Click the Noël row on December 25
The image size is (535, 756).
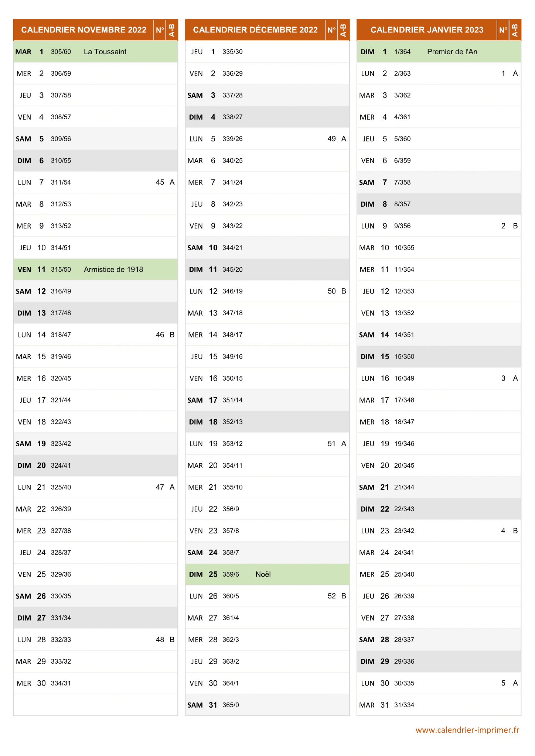[x=267, y=574]
